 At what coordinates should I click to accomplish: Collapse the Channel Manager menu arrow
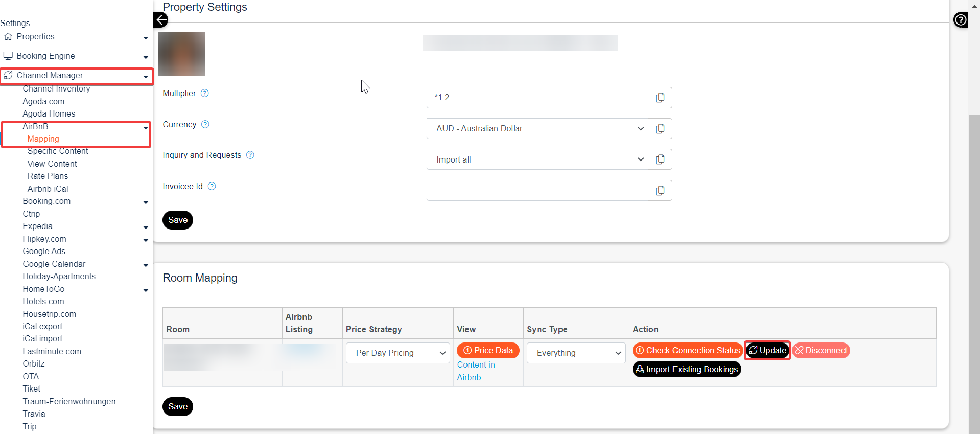[146, 77]
